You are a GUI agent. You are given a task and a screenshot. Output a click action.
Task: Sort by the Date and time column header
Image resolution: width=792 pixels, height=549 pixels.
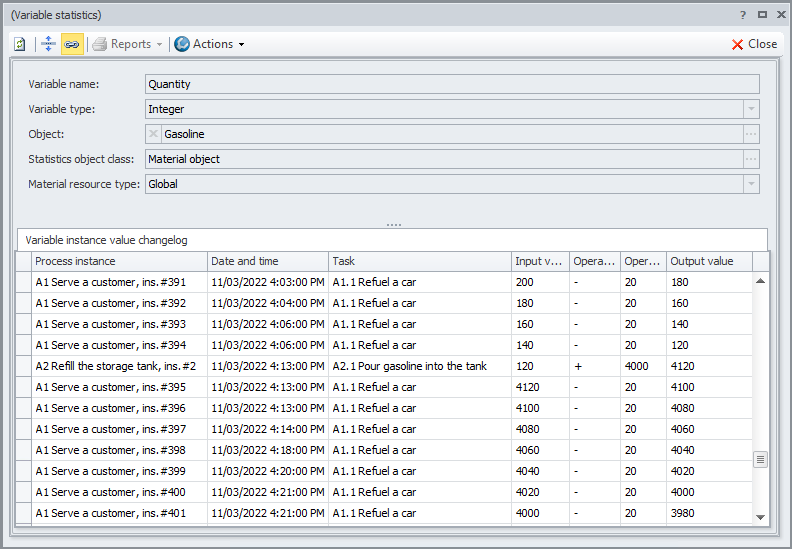[268, 261]
